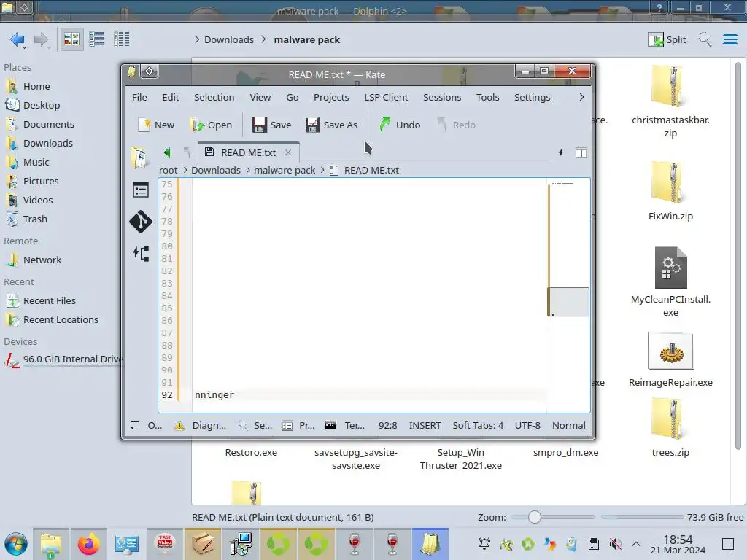This screenshot has width=747, height=560.
Task: Click the root breadcrumb in Kate
Action: 169,170
